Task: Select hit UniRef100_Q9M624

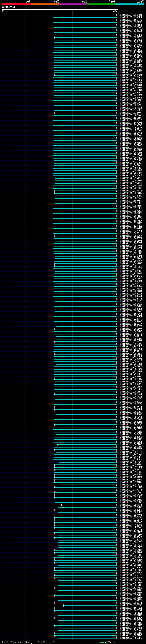Action: click(x=131, y=75)
